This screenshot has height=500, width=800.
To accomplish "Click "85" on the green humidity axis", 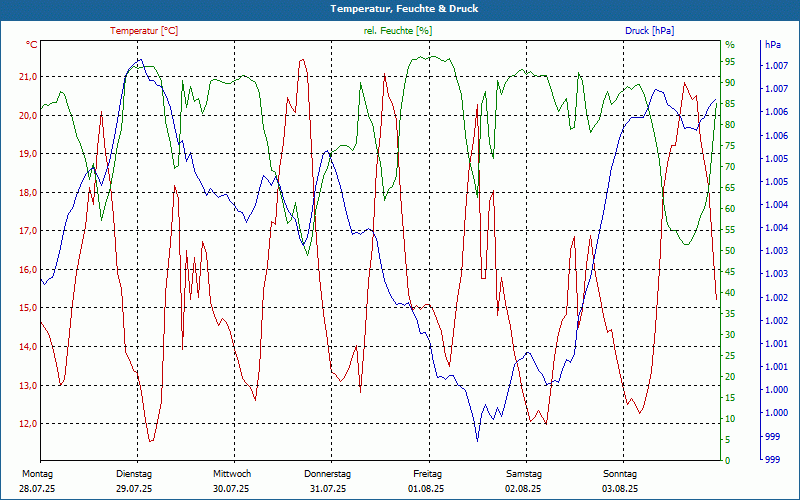I will tap(730, 104).
